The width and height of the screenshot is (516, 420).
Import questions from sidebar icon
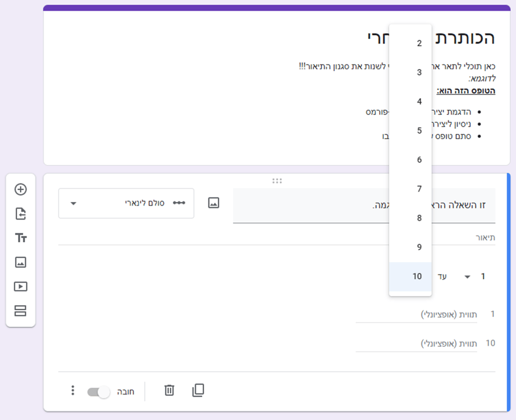pos(21,214)
